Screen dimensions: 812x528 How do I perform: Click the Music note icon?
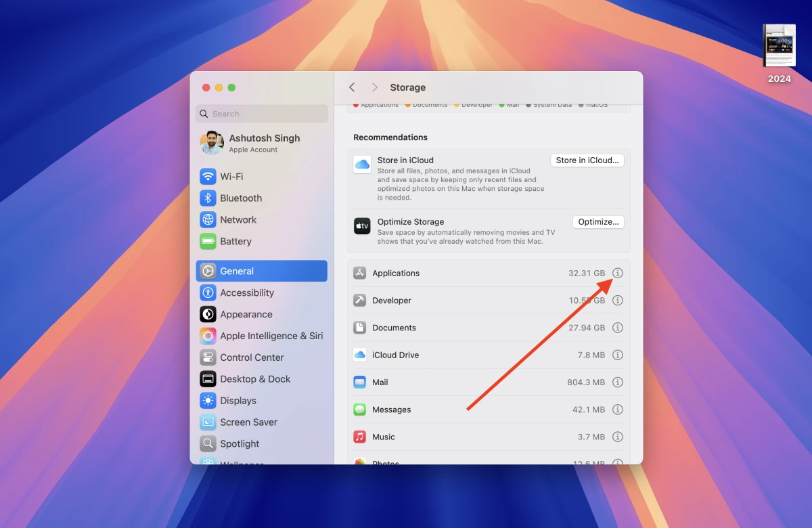point(360,437)
